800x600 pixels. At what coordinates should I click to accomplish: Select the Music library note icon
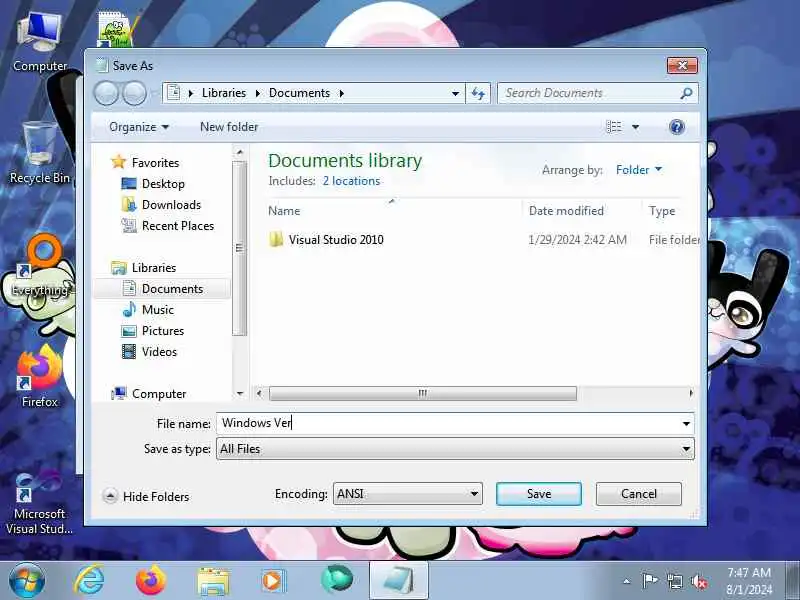pyautogui.click(x=129, y=310)
